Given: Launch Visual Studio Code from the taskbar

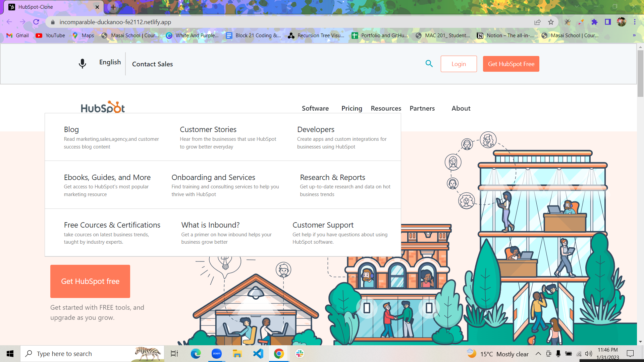Looking at the screenshot, I should (x=258, y=354).
